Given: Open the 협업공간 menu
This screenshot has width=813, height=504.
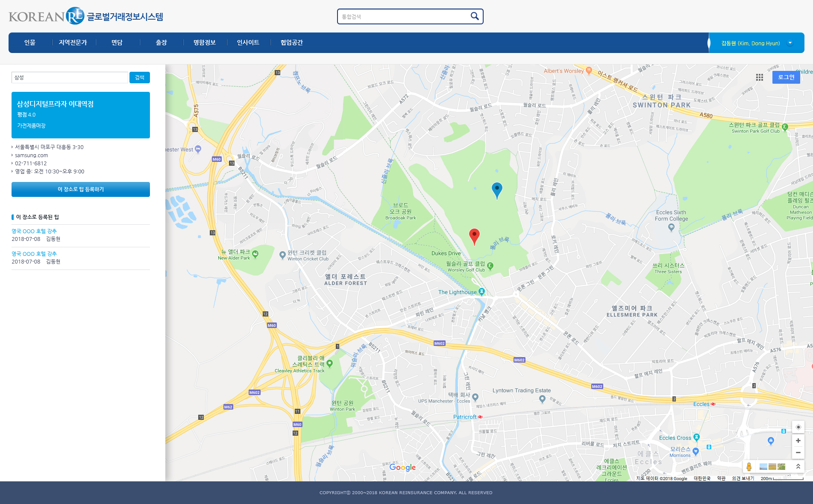Looking at the screenshot, I should pyautogui.click(x=292, y=43).
